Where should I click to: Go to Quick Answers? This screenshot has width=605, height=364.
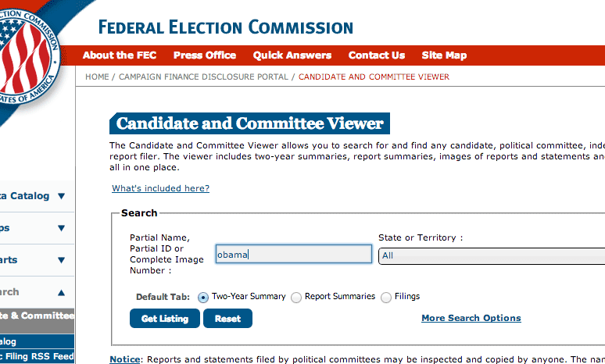292,55
